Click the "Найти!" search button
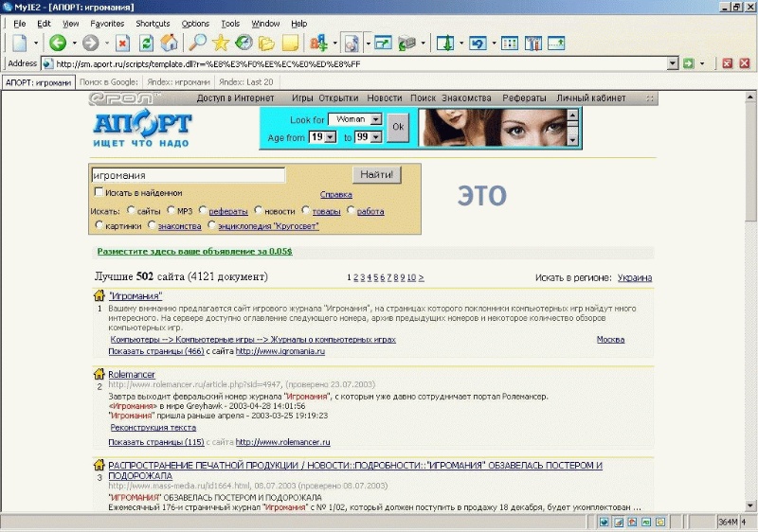This screenshot has width=758, height=532. point(376,174)
